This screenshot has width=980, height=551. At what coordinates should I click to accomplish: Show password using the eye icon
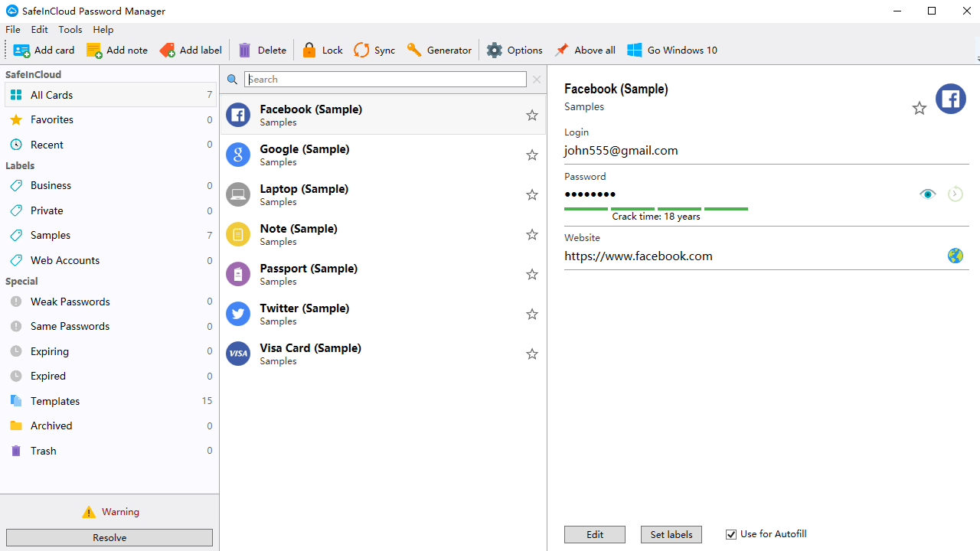click(x=927, y=194)
